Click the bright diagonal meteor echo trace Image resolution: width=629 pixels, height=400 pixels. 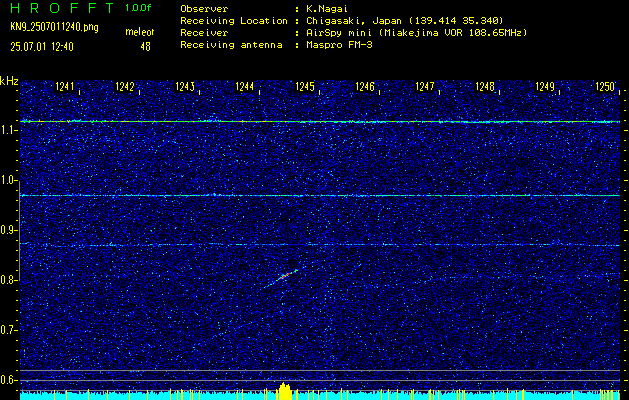pyautogui.click(x=281, y=278)
